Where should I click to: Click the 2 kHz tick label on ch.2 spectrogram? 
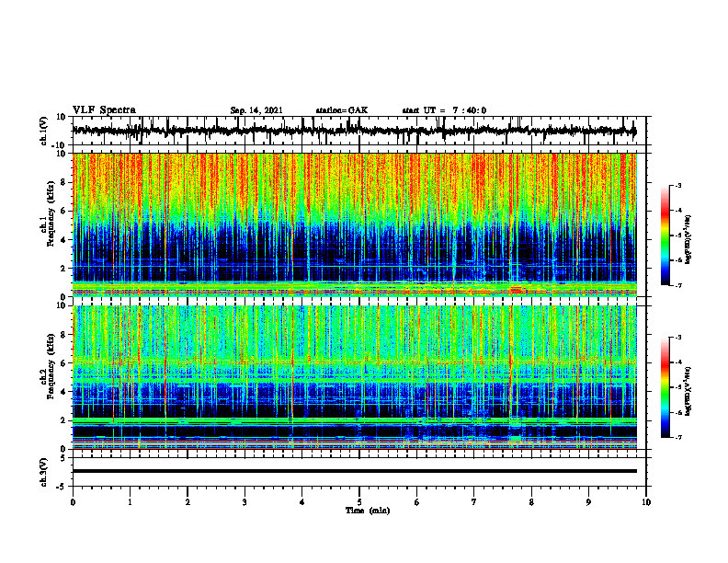coord(63,420)
